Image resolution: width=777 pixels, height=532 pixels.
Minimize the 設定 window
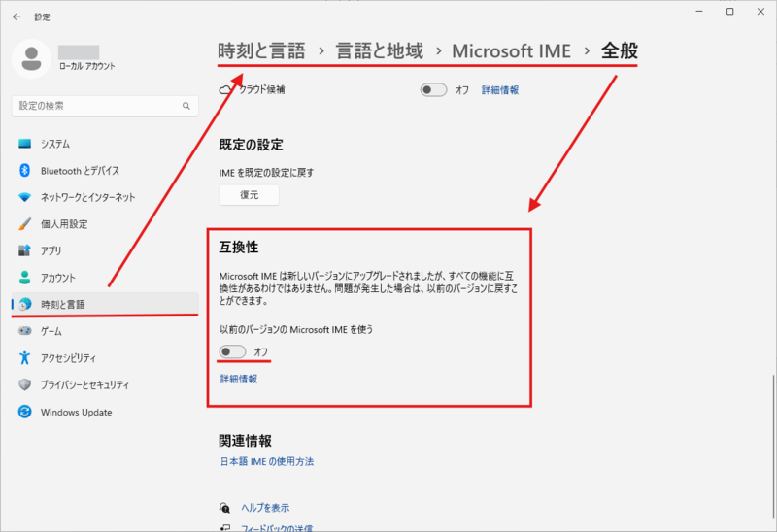click(699, 11)
